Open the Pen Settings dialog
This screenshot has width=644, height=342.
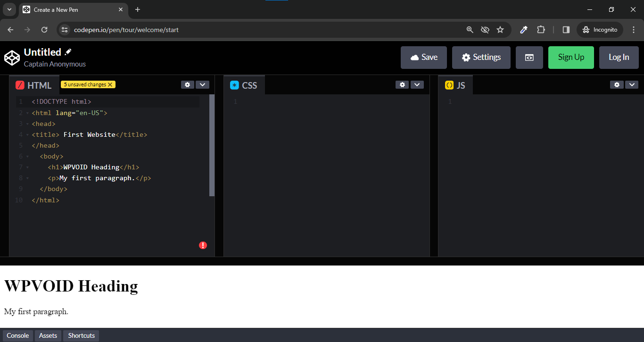tap(481, 57)
